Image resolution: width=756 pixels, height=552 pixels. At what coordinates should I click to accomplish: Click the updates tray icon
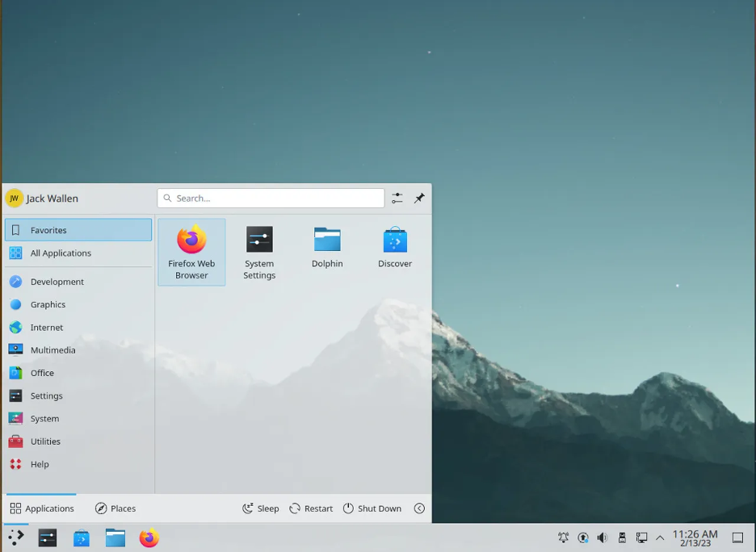[583, 537]
